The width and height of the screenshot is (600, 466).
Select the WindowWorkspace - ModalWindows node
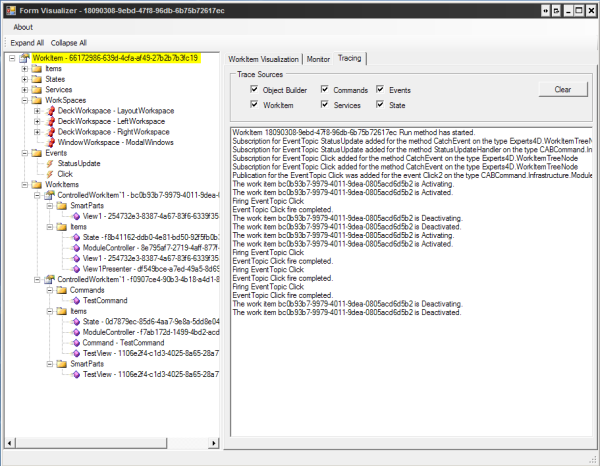116,142
